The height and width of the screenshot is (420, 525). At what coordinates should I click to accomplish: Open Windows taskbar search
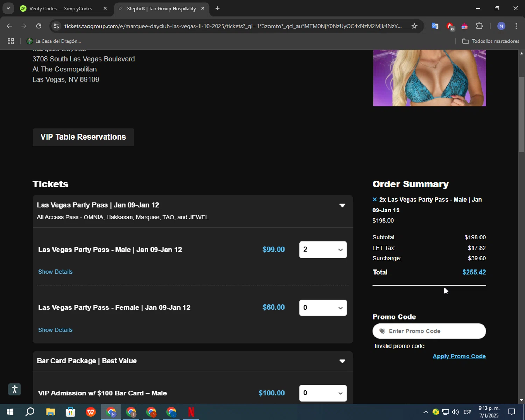[x=30, y=412]
